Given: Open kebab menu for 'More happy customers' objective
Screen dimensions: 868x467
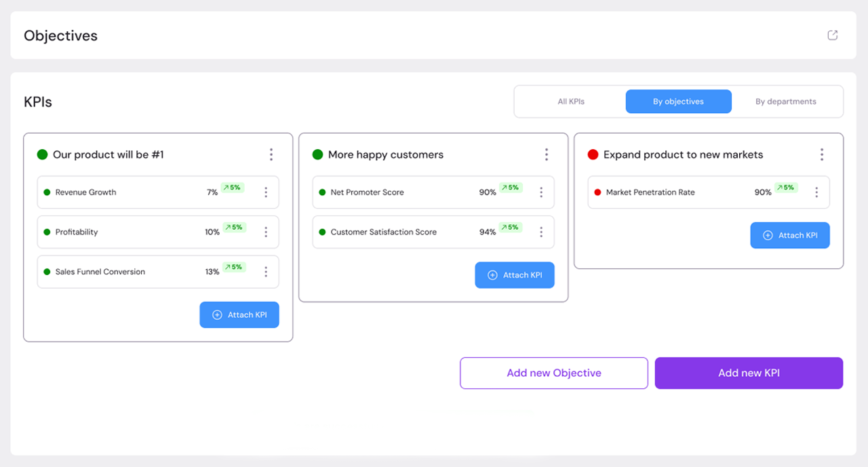Looking at the screenshot, I should 547,155.
